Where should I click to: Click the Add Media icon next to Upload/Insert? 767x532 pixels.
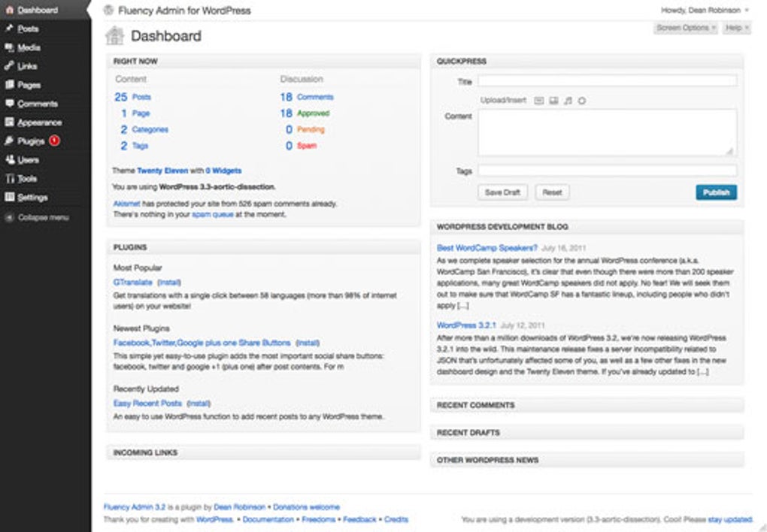pyautogui.click(x=582, y=101)
